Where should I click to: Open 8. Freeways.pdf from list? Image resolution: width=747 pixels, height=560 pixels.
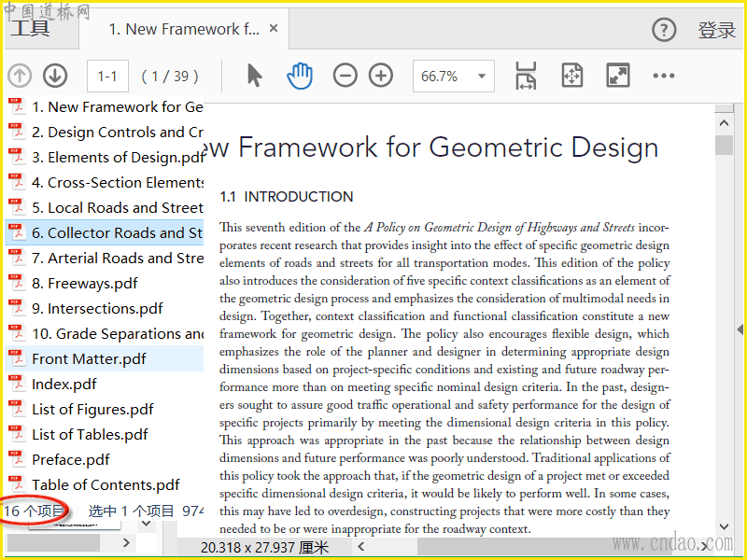[84, 283]
